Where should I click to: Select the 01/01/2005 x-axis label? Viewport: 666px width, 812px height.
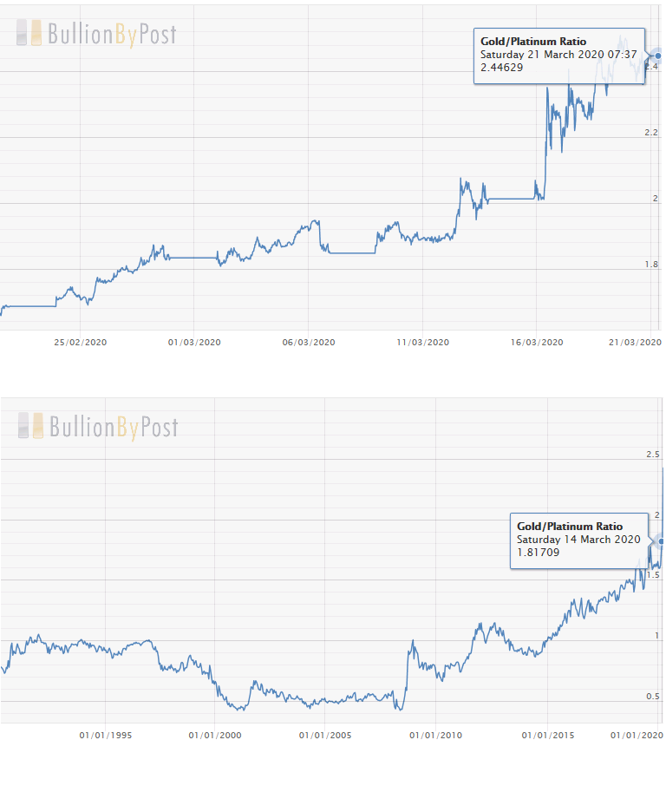coord(325,736)
